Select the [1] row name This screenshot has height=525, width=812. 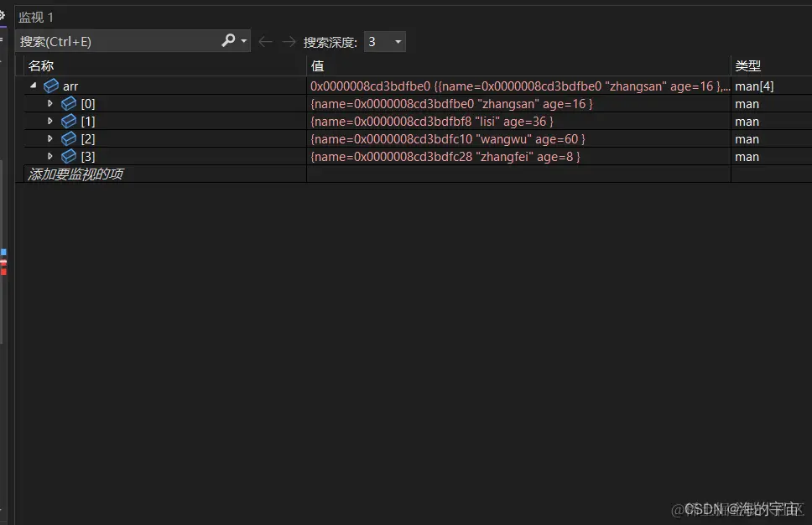[88, 122]
